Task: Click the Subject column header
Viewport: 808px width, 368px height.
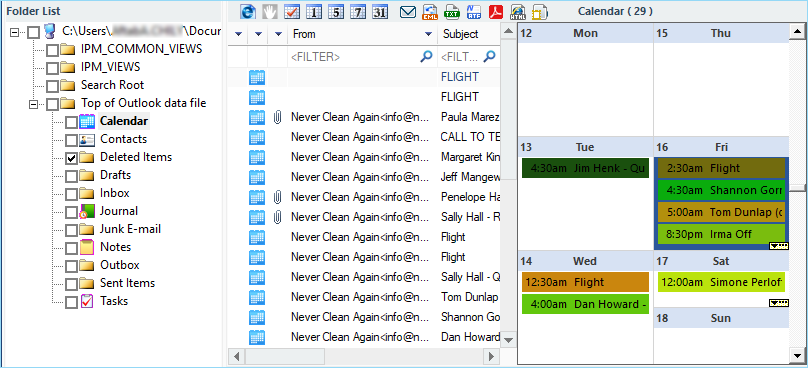Action: pyautogui.click(x=468, y=34)
